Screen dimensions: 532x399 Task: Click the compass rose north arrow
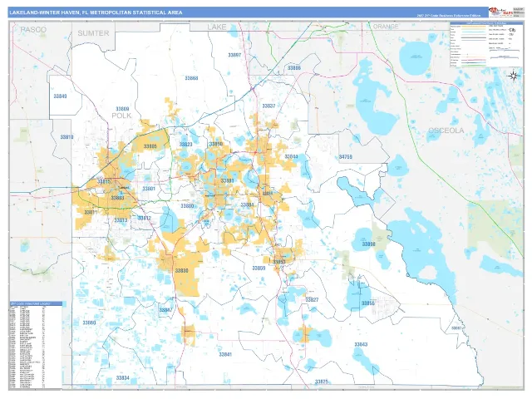514,76
